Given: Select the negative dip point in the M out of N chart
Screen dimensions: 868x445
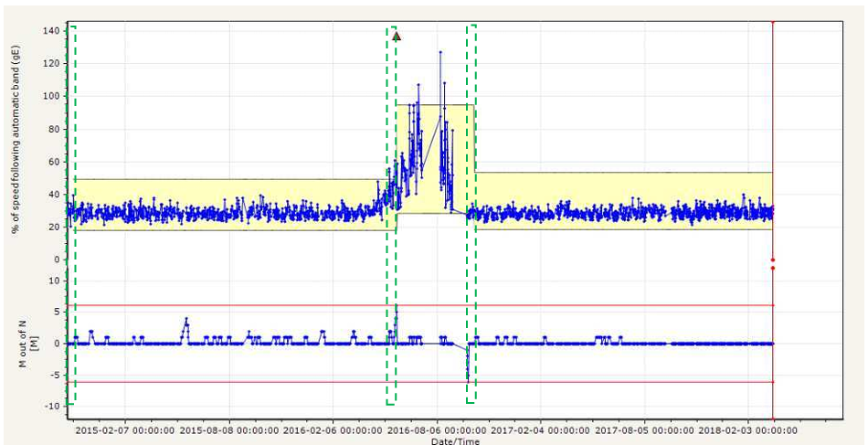Looking at the screenshot, I should [468, 376].
